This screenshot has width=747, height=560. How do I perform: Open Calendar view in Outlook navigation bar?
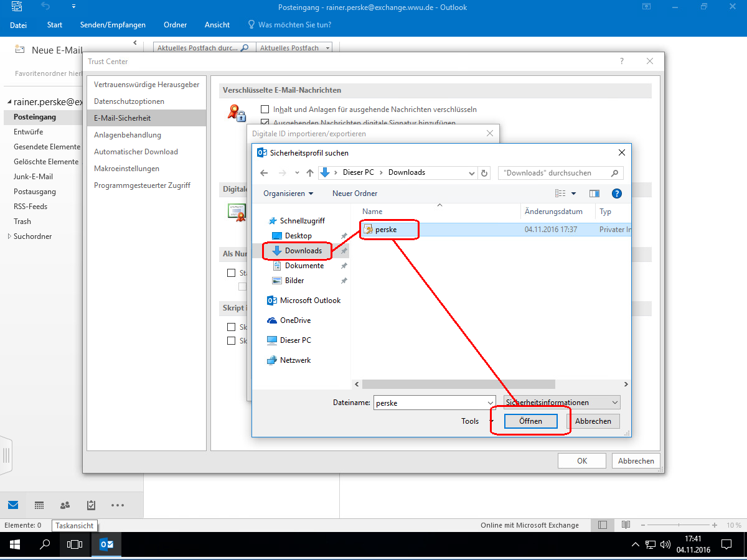click(x=39, y=505)
